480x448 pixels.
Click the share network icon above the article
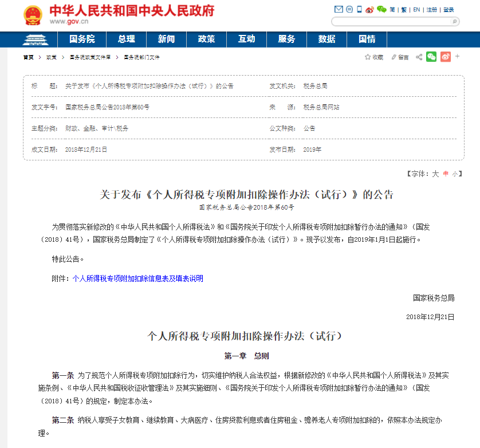click(x=419, y=57)
